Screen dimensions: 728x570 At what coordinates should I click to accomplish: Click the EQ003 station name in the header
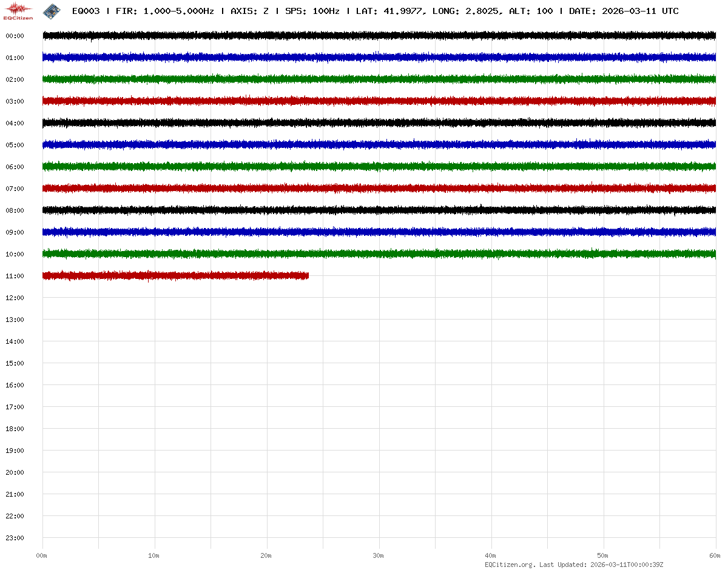click(86, 12)
